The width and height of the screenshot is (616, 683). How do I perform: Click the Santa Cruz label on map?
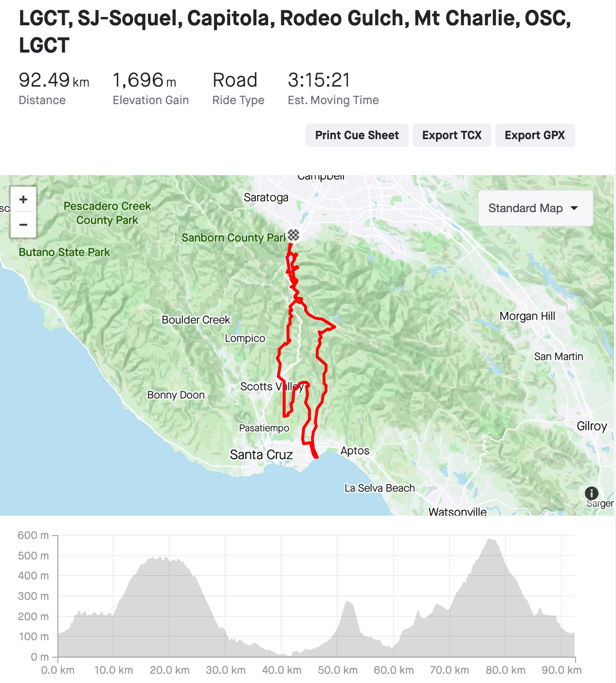point(261,455)
